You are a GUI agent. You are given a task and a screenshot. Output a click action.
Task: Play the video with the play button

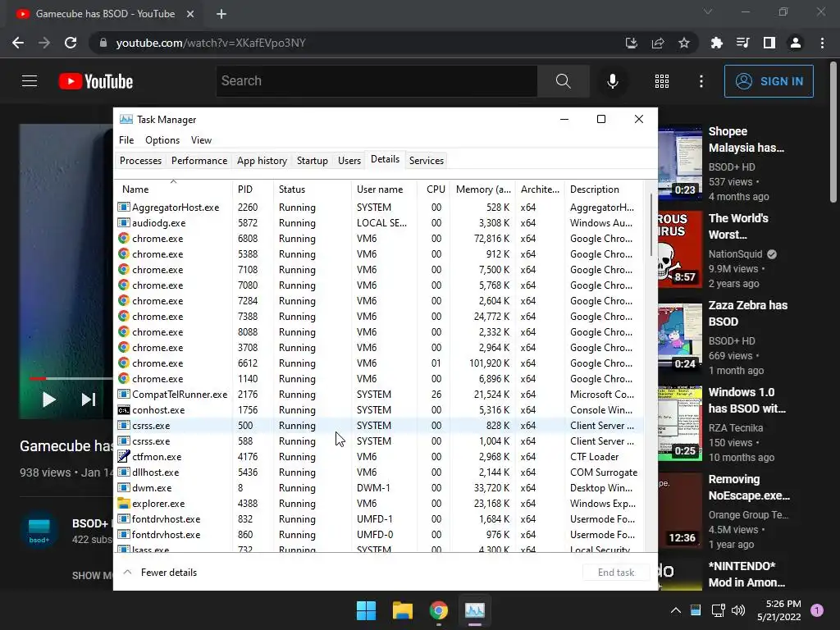pos(48,399)
